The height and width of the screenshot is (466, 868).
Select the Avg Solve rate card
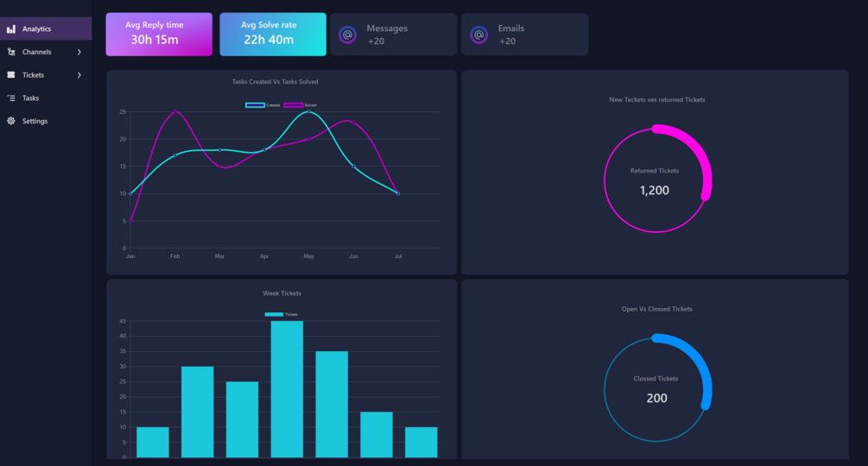click(x=273, y=35)
